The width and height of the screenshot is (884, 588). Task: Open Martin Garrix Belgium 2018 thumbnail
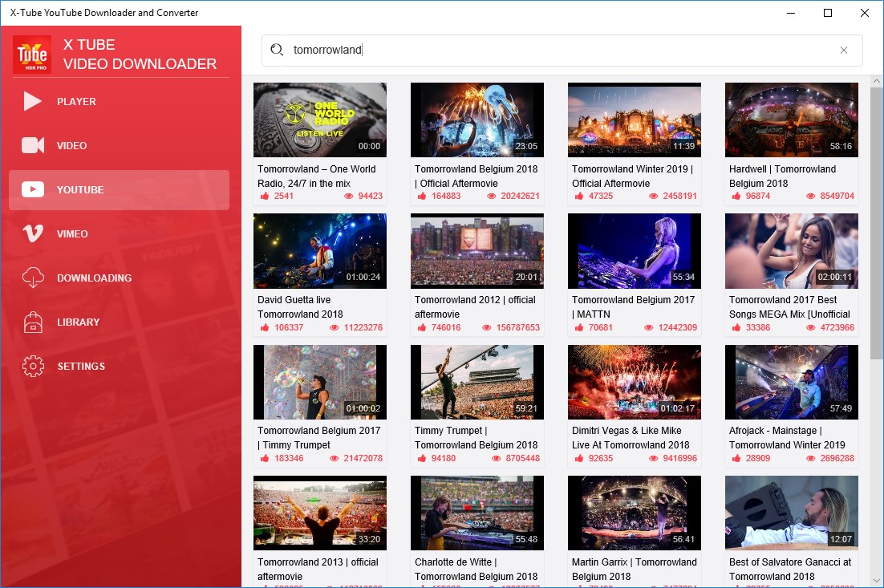(635, 513)
